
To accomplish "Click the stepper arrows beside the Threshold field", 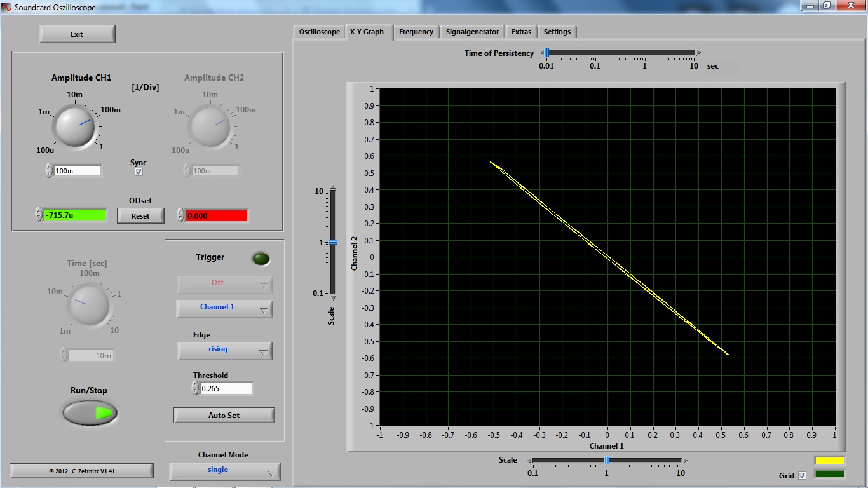I will (195, 388).
